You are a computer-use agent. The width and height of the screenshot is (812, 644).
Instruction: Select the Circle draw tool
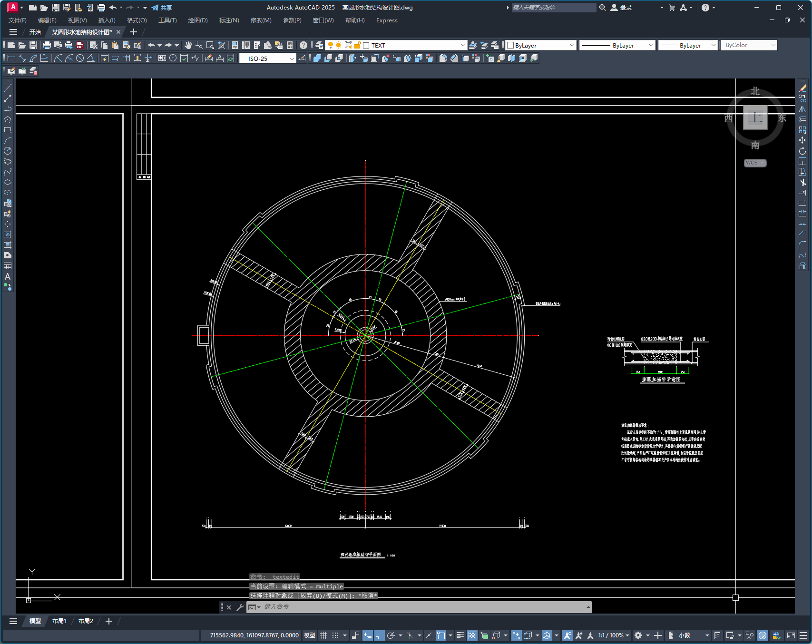(x=8, y=151)
